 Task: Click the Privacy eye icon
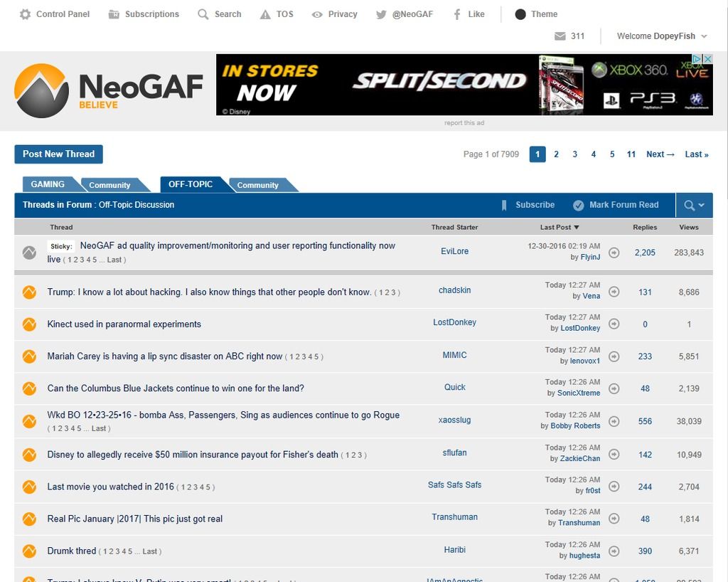point(317,14)
